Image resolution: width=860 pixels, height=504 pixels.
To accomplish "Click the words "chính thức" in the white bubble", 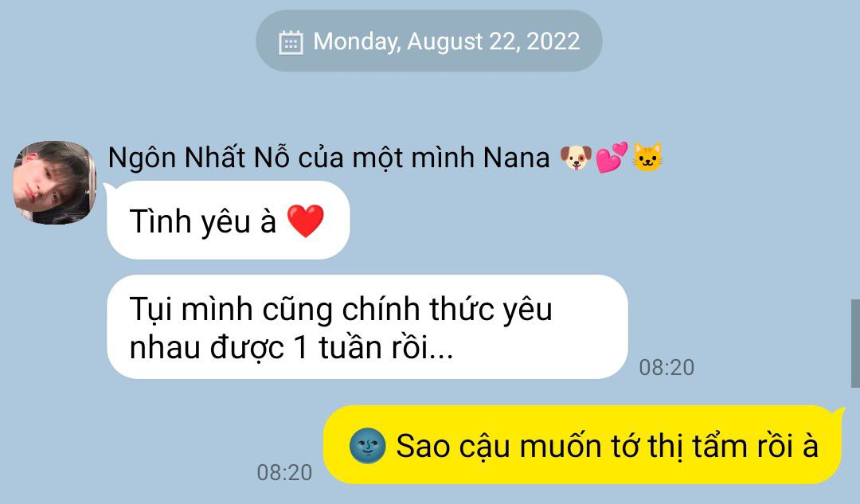I will pos(418,309).
